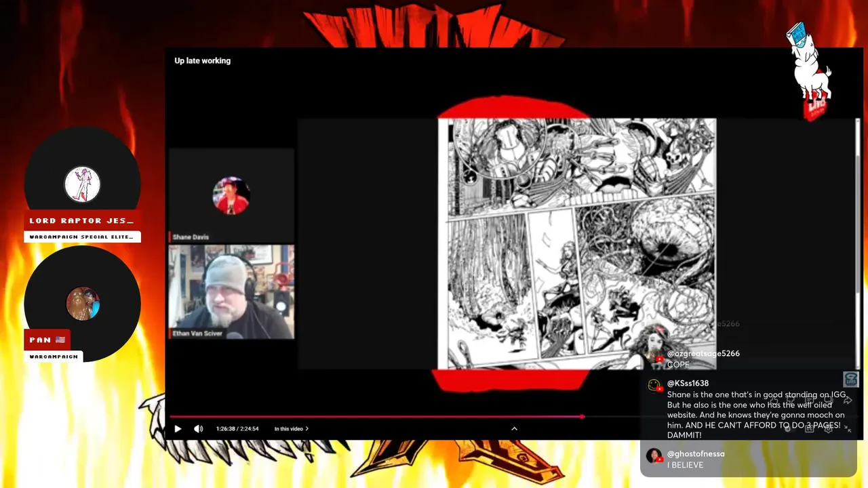This screenshot has height=488, width=868.
Task: Share the video using the arrow icon
Action: [x=848, y=401]
